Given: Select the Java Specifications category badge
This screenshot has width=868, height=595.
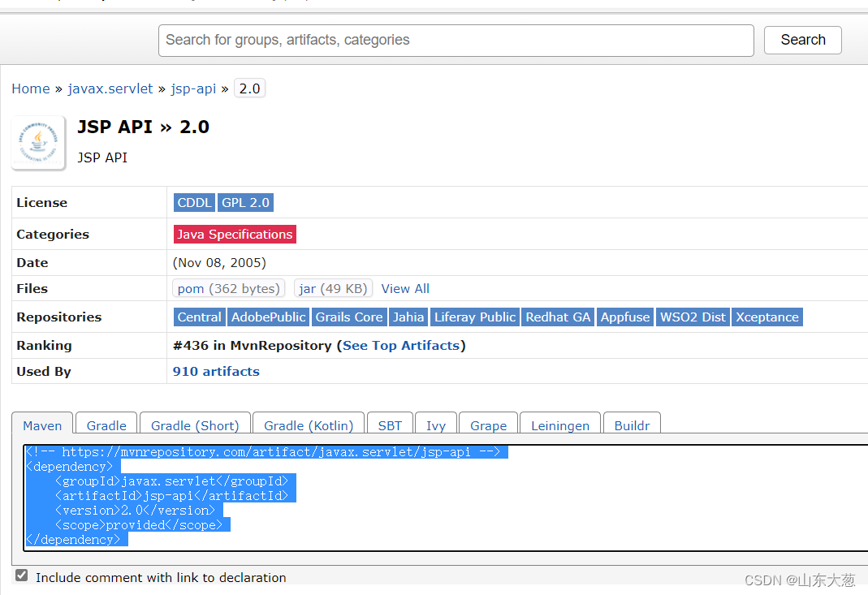Looking at the screenshot, I should (x=235, y=234).
